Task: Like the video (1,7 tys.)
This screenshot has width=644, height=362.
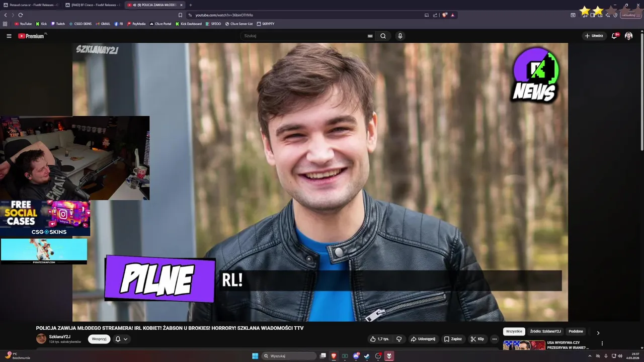Action: pos(380,339)
